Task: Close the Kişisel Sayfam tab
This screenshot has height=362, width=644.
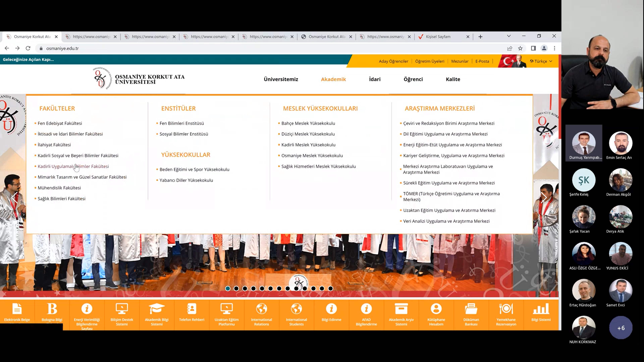Action: [x=468, y=37]
